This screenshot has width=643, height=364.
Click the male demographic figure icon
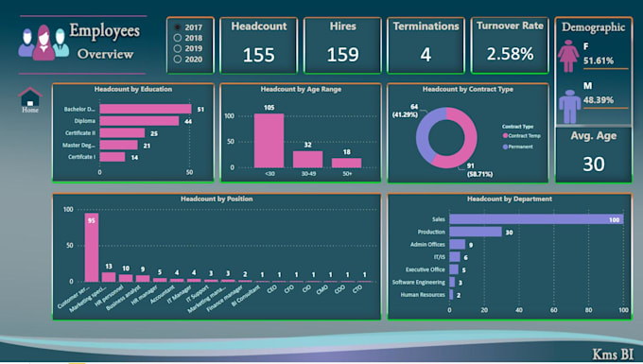pyautogui.click(x=569, y=107)
